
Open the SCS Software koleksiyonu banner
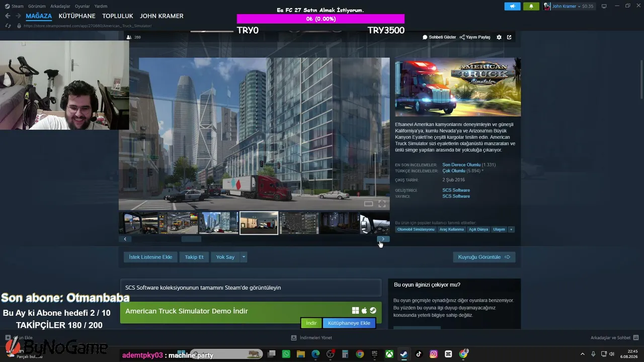coord(251,288)
